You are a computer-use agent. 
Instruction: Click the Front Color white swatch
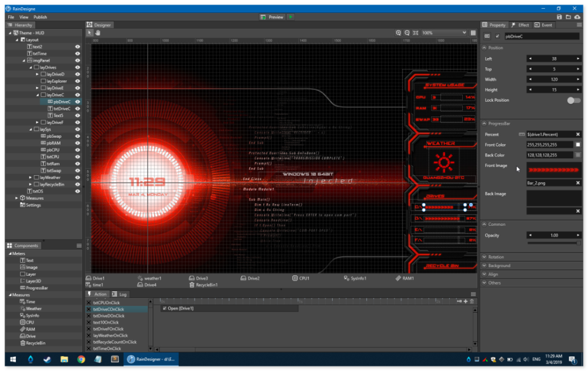coord(577,145)
